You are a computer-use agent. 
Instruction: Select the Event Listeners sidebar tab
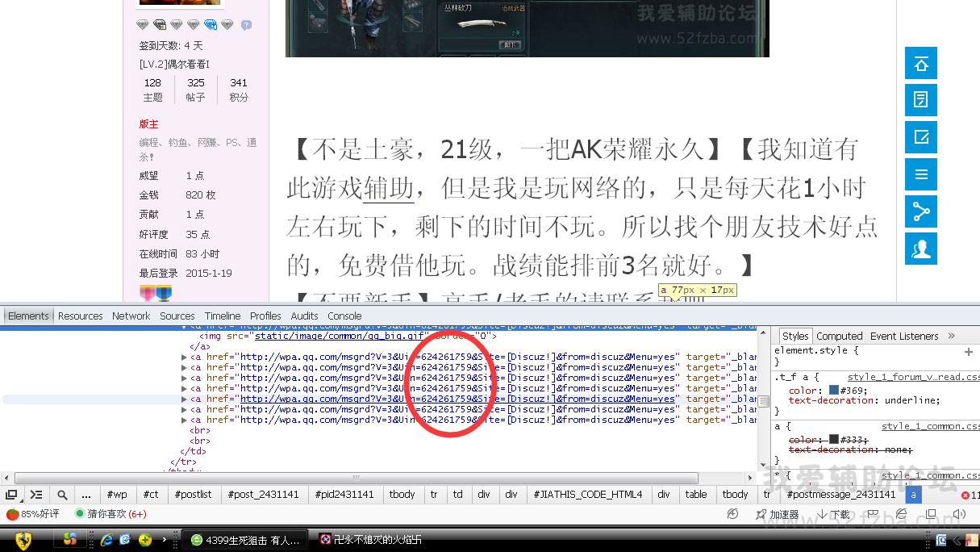904,336
